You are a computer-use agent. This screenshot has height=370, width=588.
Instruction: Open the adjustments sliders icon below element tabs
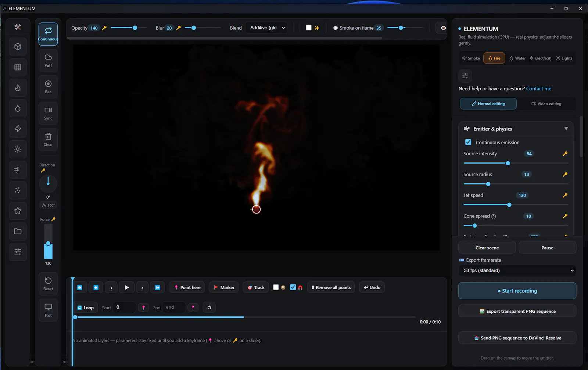click(x=465, y=76)
